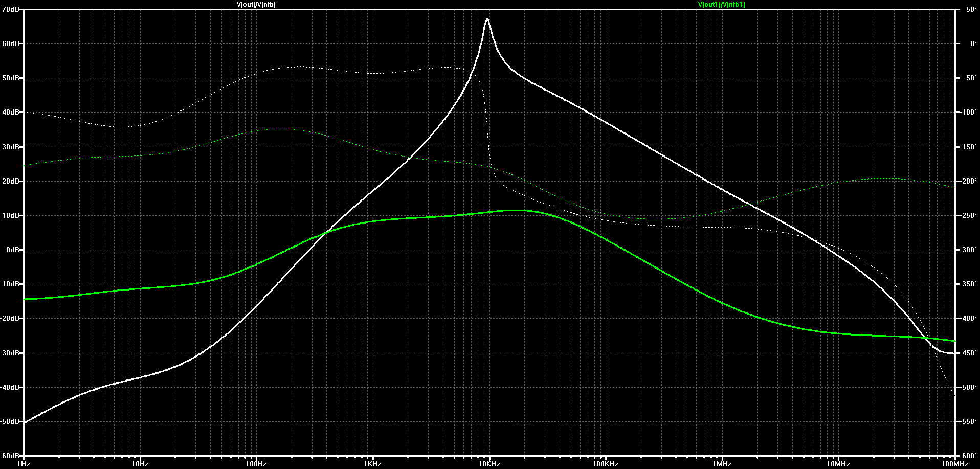Select the "10MHz" frequency axis label
This screenshot has height=469, width=980.
click(838, 464)
